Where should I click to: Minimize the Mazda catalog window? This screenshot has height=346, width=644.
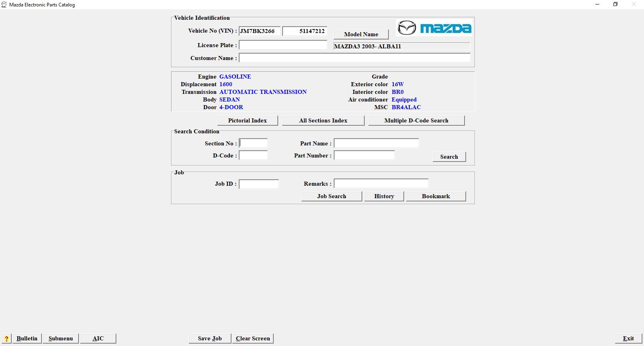[x=597, y=4]
